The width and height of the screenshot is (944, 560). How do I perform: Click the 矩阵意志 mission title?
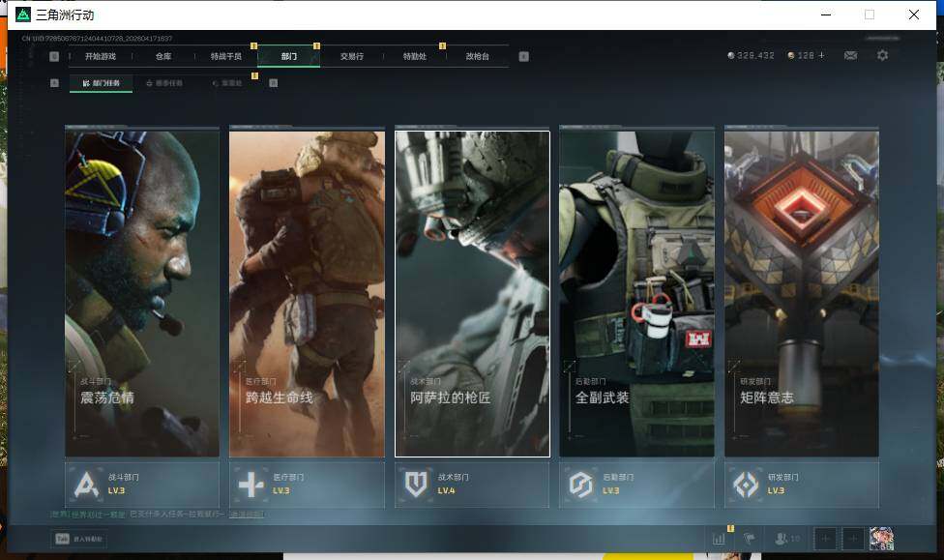[767, 398]
